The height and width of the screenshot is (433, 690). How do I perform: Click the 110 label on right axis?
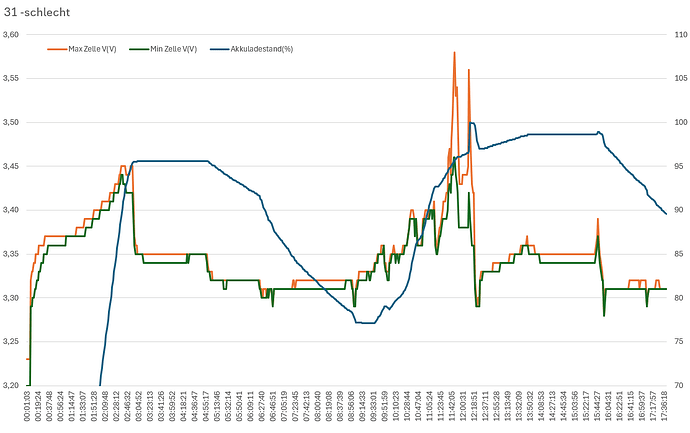click(679, 35)
